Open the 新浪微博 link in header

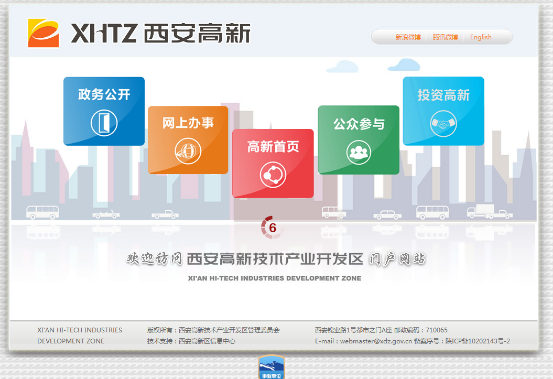408,37
